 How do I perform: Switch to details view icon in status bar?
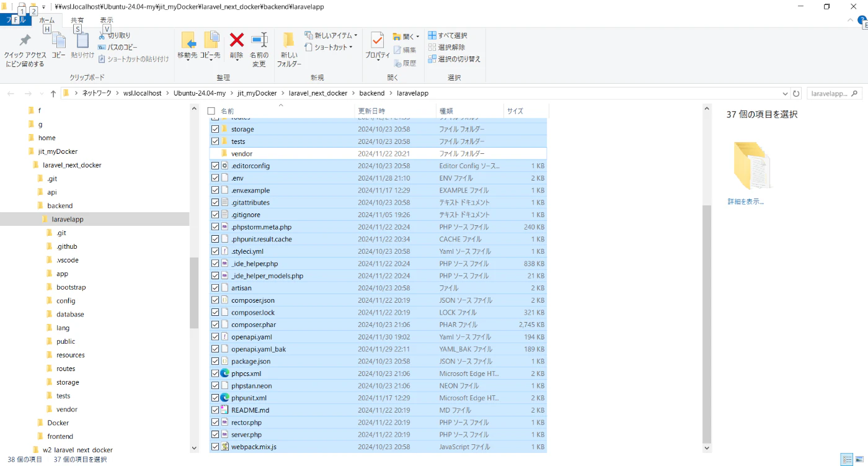point(846,459)
